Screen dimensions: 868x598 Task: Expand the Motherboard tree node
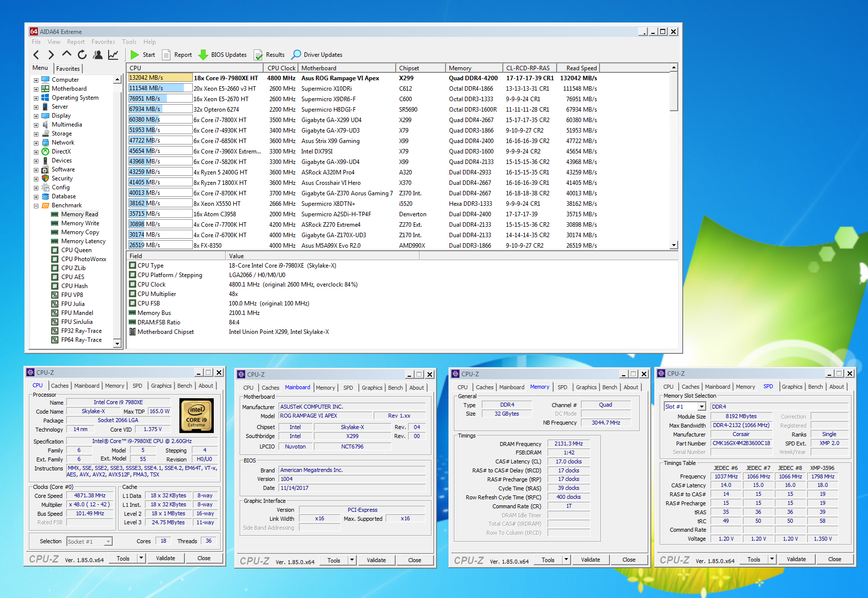tap(36, 89)
